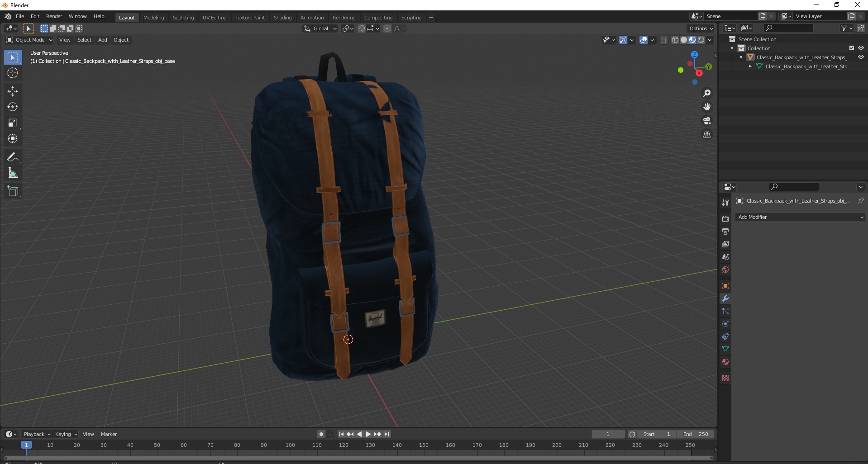This screenshot has width=868, height=464.
Task: Select the Cursor tool
Action: pos(13,73)
